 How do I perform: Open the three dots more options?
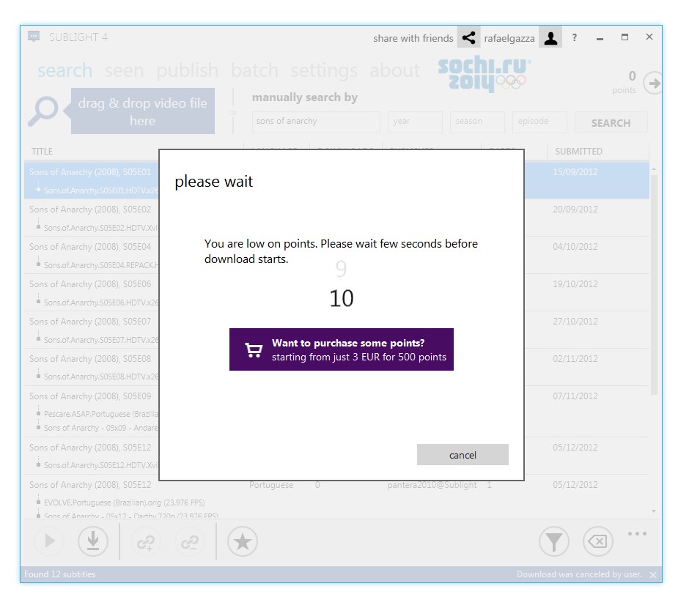click(x=637, y=533)
